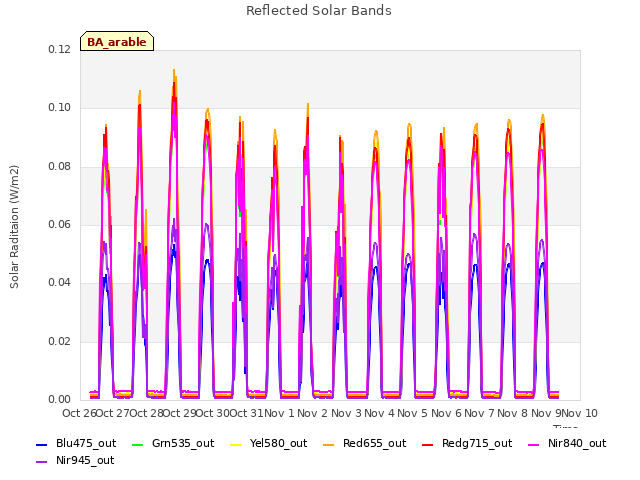
Task: Click the 0.08 y-axis tick label
Action: (60, 166)
